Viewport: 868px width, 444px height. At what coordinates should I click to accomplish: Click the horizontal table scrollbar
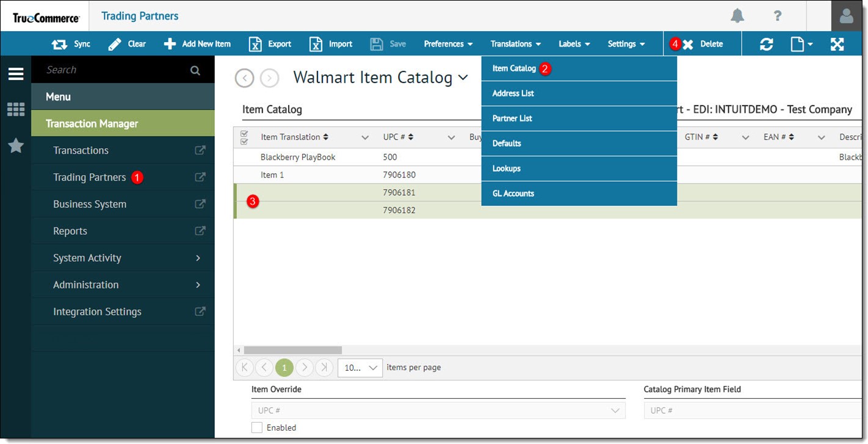tap(293, 350)
